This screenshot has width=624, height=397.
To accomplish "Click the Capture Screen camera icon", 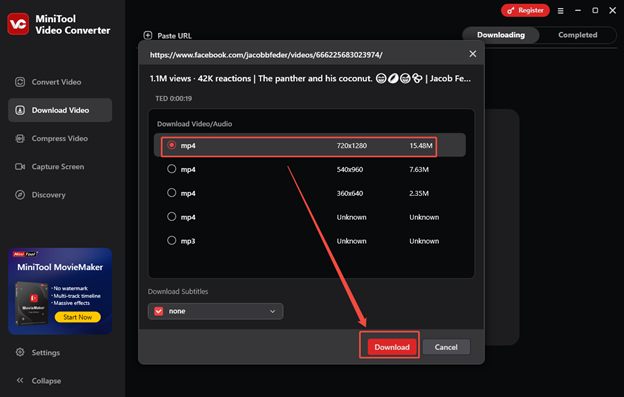I will pyautogui.click(x=20, y=167).
